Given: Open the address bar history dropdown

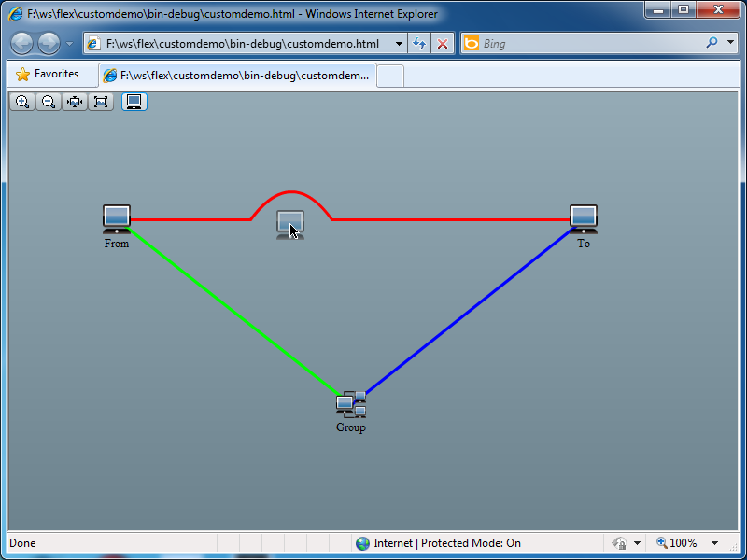Looking at the screenshot, I should pos(400,44).
